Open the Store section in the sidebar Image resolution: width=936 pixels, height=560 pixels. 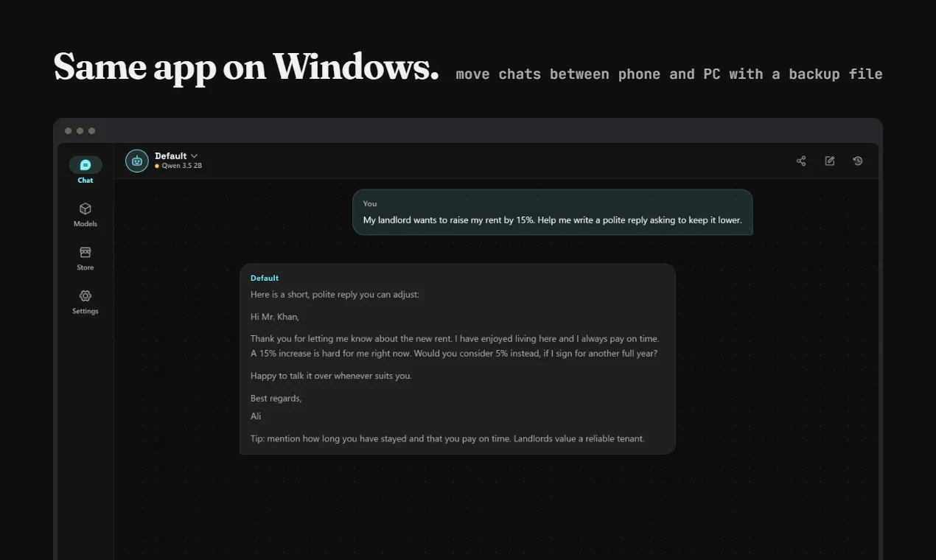(85, 258)
